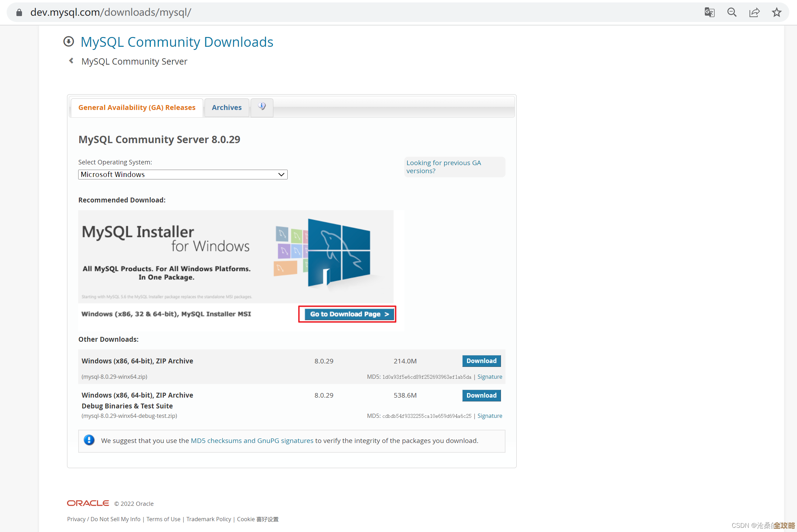Open Looking for previous GA versions link
Viewport: 797px width, 532px height.
pyautogui.click(x=443, y=167)
